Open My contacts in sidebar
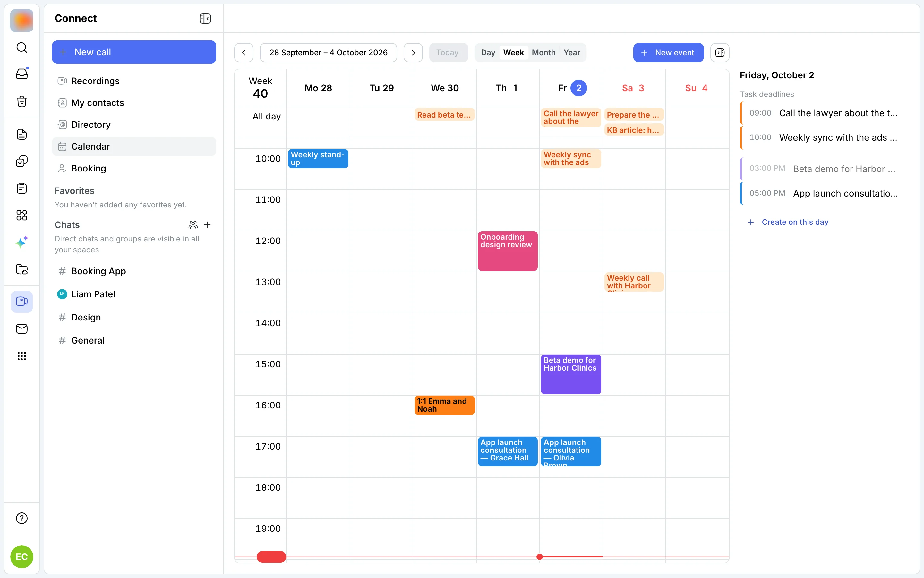 pyautogui.click(x=134, y=103)
